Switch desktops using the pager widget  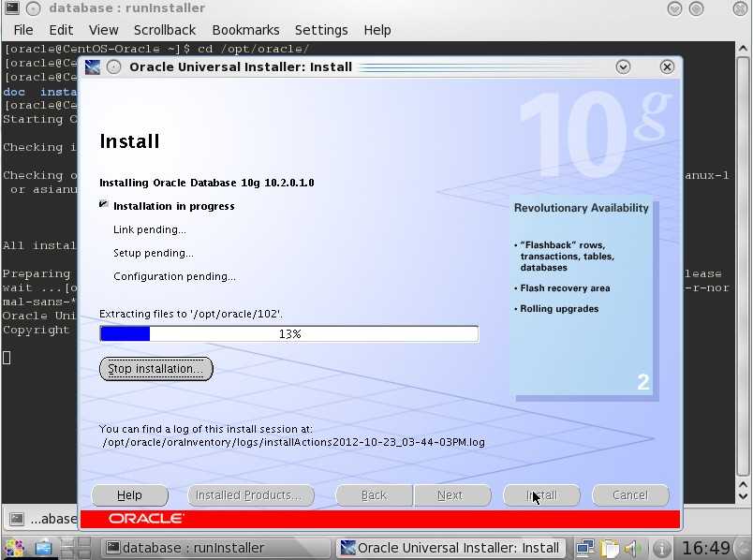(76, 549)
